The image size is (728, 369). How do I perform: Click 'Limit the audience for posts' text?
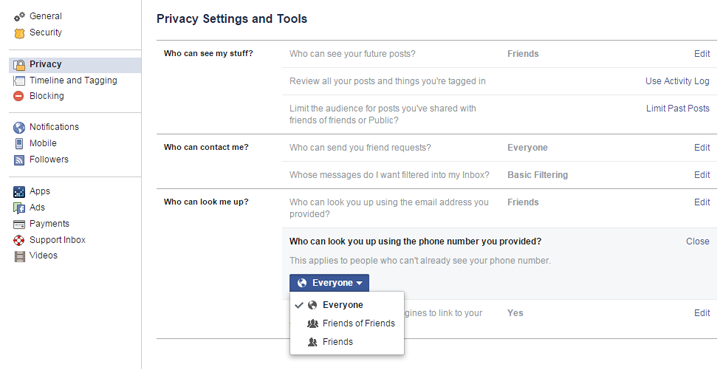(x=383, y=114)
